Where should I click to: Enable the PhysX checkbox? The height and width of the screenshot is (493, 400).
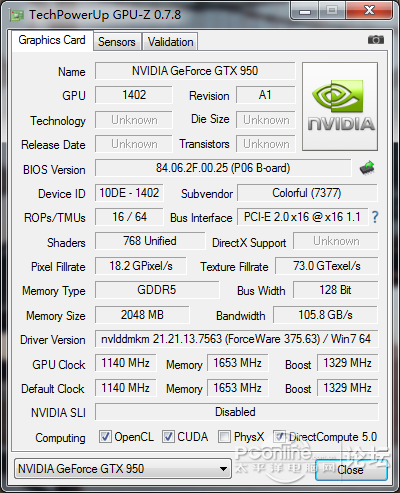pos(224,436)
